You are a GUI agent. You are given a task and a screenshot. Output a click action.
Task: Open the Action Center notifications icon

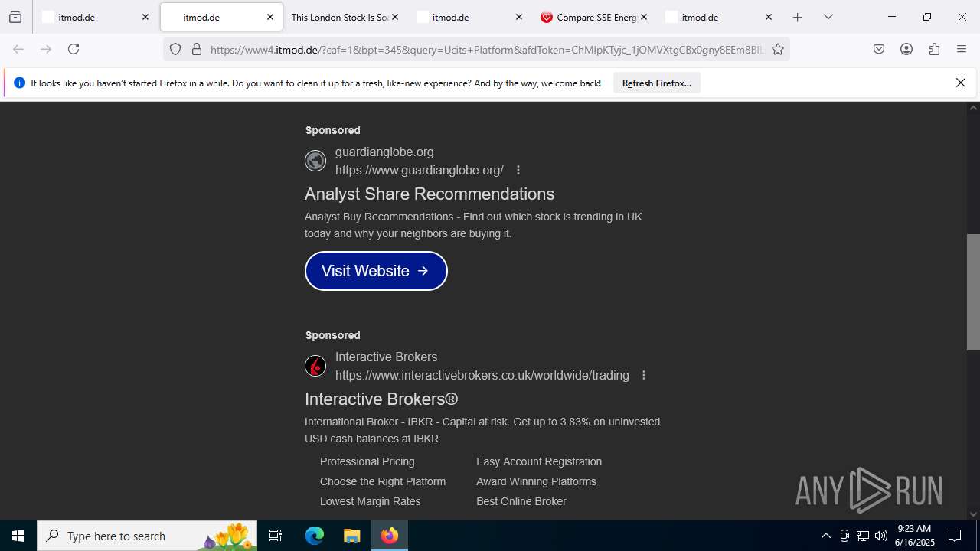(955, 536)
